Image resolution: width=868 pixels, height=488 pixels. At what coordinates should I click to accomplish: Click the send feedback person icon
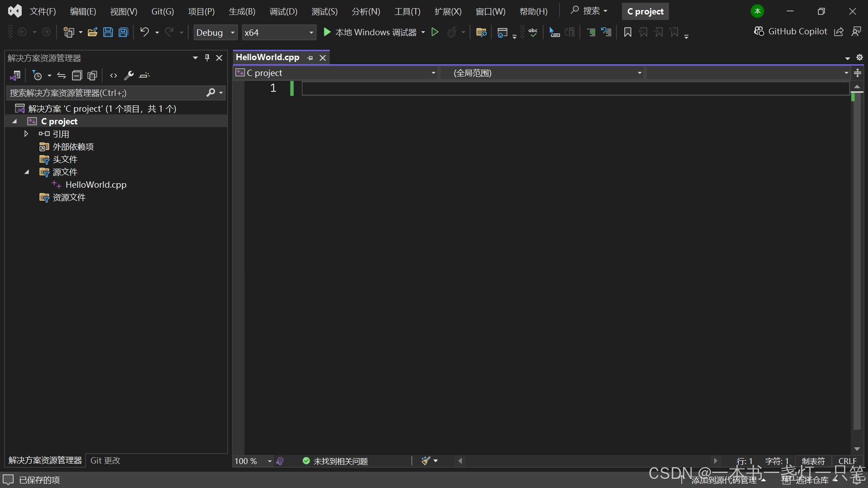click(856, 31)
